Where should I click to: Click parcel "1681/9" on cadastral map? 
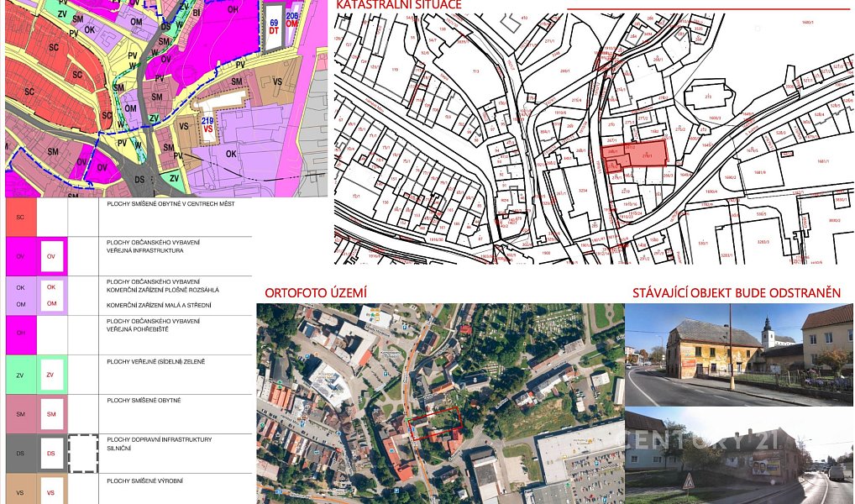pos(761,172)
